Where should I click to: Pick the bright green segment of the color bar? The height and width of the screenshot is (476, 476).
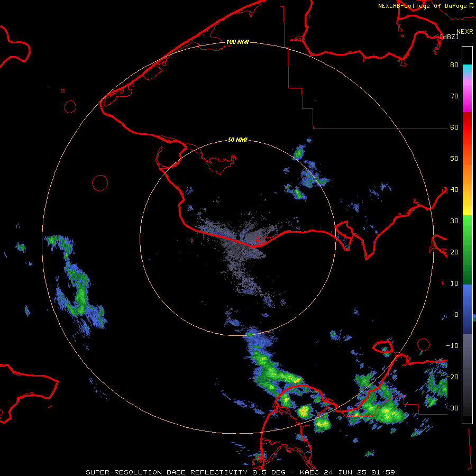coord(467,225)
